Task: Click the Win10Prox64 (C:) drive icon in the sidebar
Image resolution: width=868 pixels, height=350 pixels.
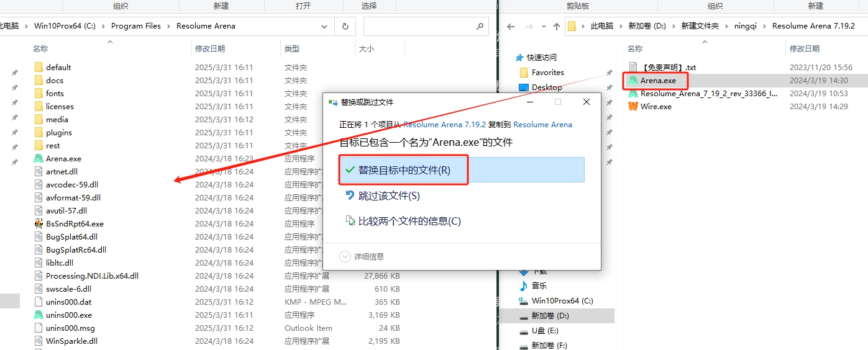Action: pyautogui.click(x=523, y=300)
